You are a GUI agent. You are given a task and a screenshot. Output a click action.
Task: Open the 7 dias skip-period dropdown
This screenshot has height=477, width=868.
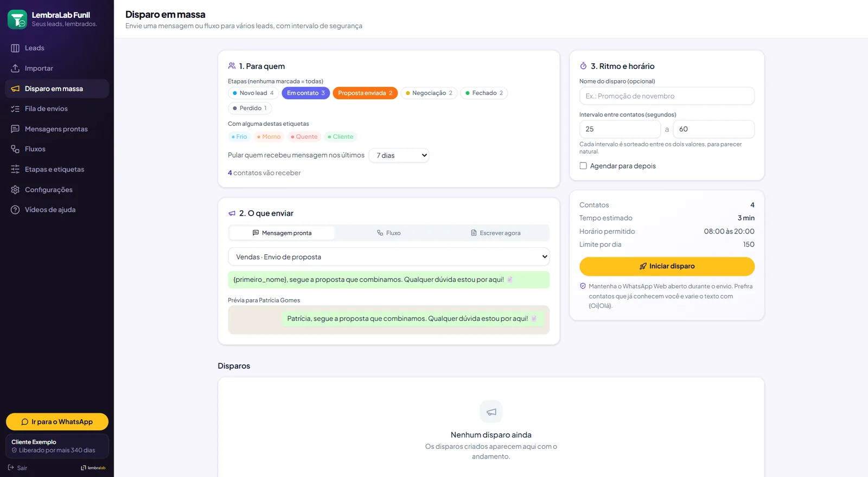click(399, 156)
